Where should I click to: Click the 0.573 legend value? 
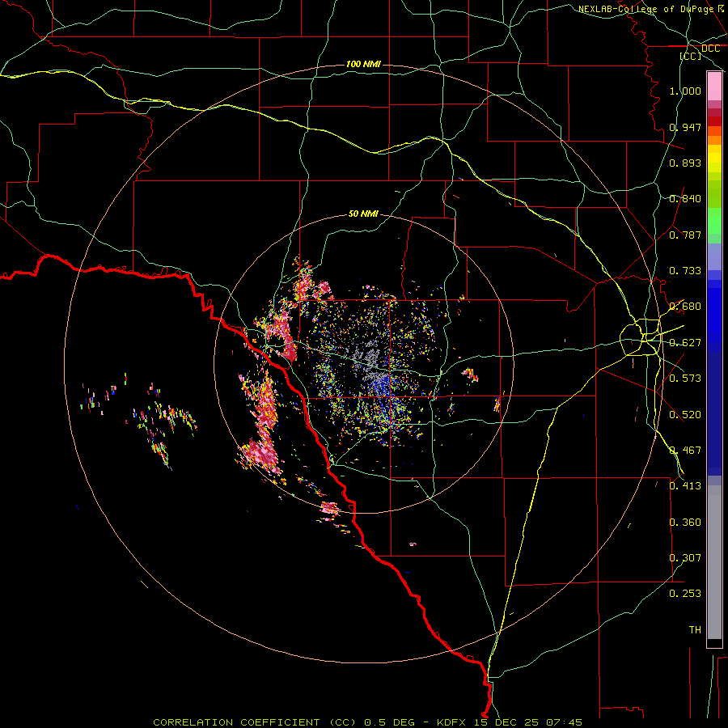click(685, 379)
